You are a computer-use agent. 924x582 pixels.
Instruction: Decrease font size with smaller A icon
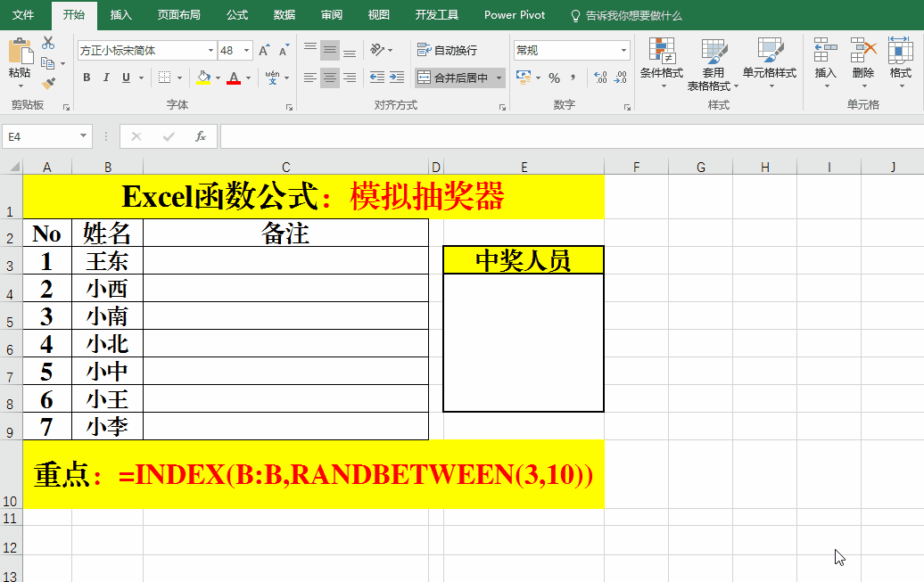(x=284, y=50)
